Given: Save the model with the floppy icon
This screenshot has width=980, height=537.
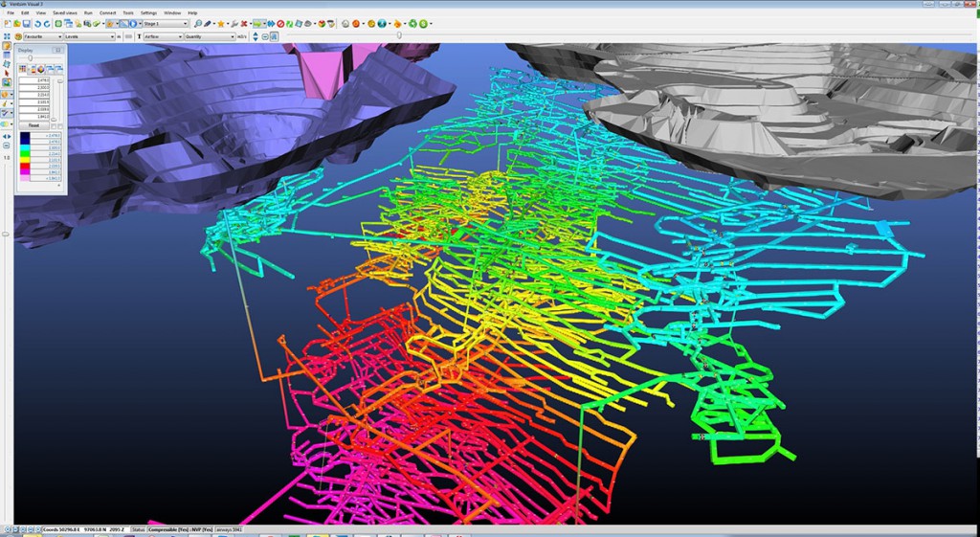Looking at the screenshot, I should pos(27,24).
